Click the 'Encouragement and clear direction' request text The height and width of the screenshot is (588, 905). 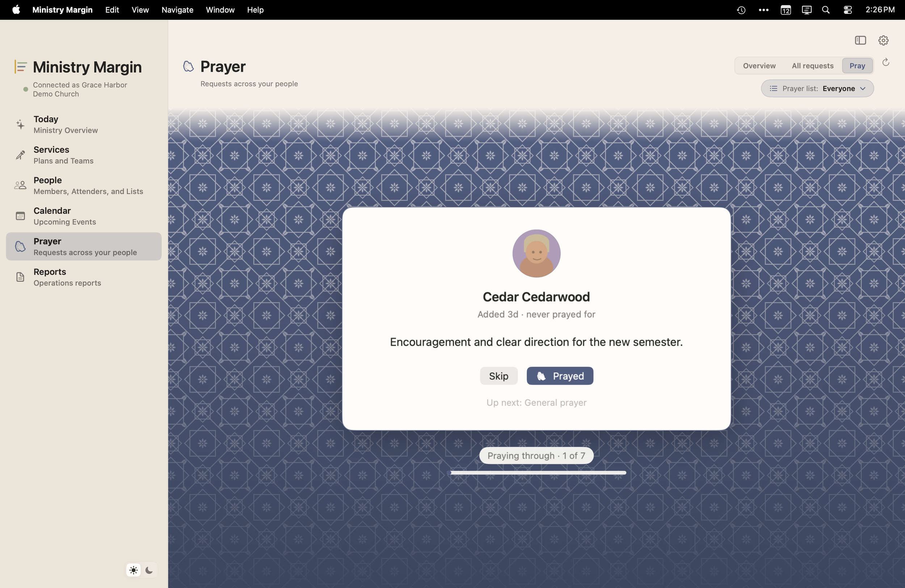(536, 342)
